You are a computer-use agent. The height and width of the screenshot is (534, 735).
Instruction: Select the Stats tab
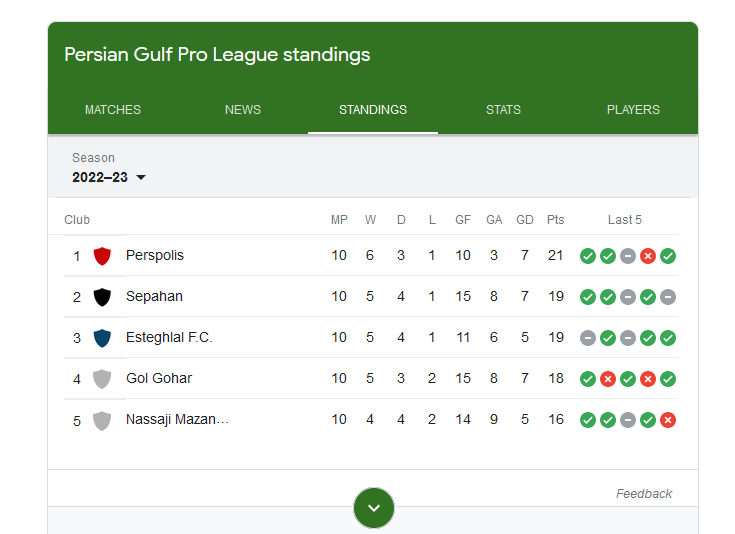click(503, 110)
